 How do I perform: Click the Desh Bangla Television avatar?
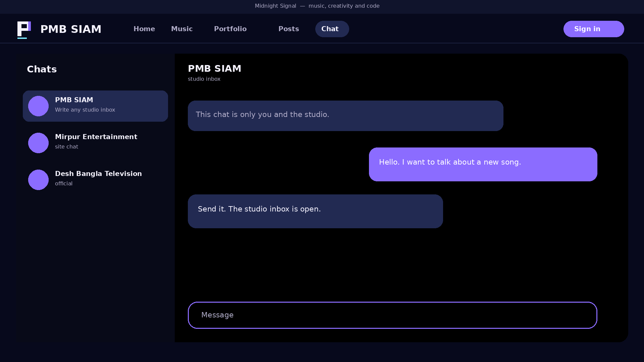(38, 180)
